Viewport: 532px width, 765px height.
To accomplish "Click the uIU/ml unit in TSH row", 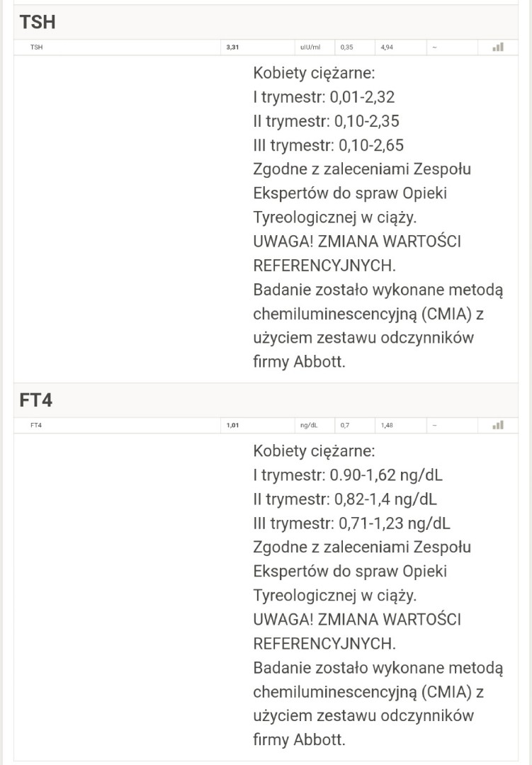I will 310,47.
